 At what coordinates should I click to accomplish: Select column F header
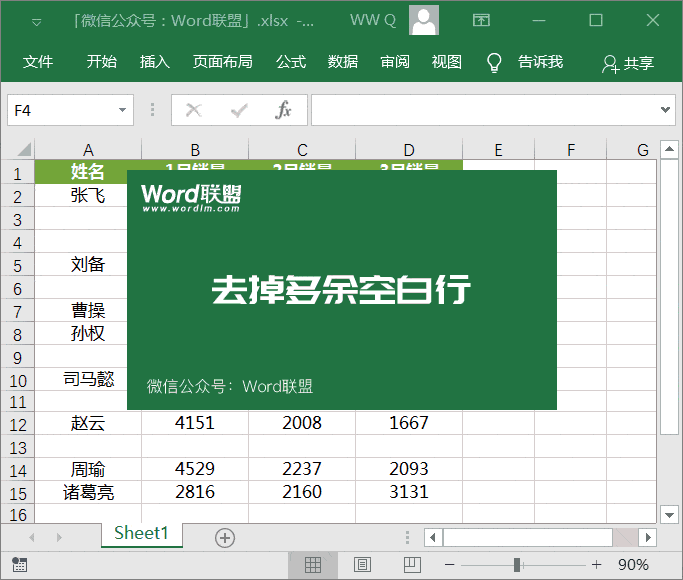571,150
